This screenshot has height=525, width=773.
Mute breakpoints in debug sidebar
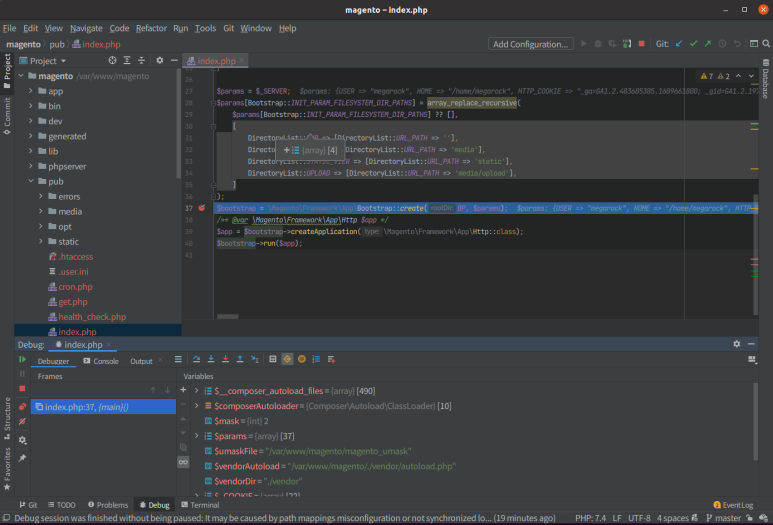coord(22,421)
